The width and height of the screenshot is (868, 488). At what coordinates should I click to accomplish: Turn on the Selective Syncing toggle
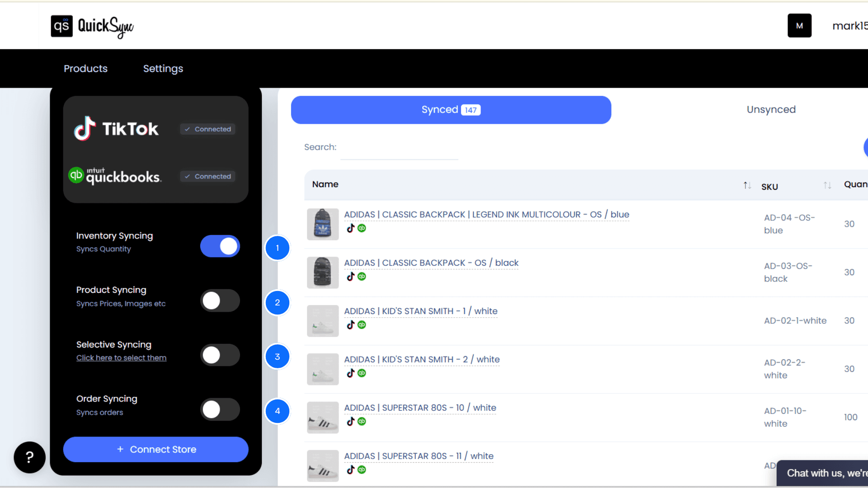(x=220, y=355)
